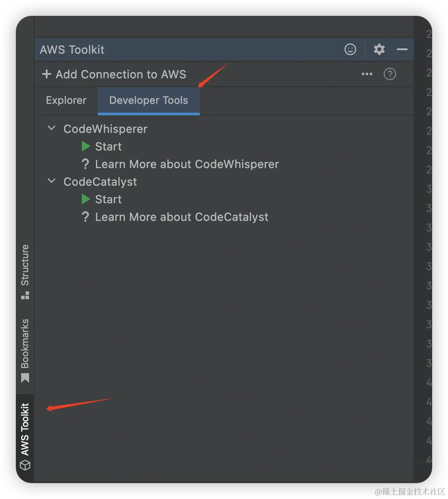
Task: Toggle the AWS Toolkit sidebar tool window button
Action: [x=25, y=436]
